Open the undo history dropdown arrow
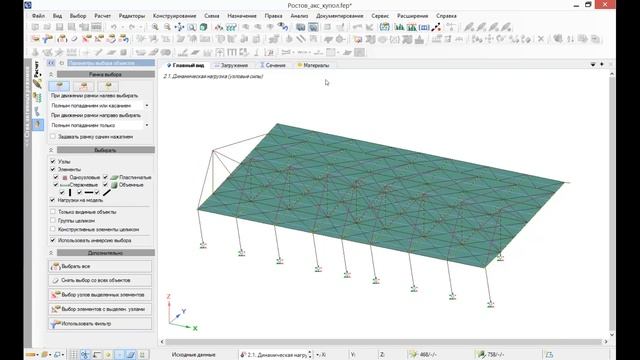640x360 pixels. click(x=122, y=27)
